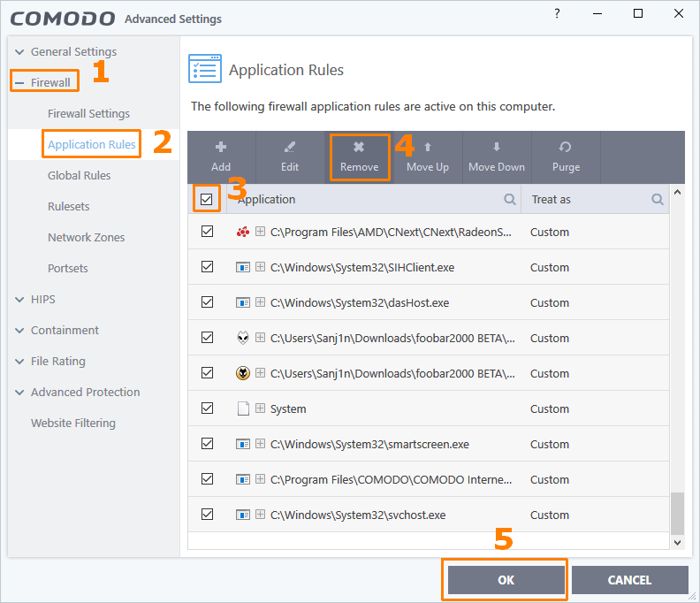700x603 pixels.
Task: Click the svchost.exe file icon
Action: point(243,515)
